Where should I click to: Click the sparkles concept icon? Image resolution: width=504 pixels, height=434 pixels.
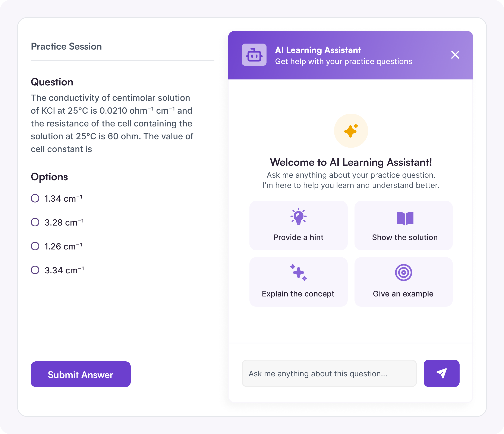point(299,273)
